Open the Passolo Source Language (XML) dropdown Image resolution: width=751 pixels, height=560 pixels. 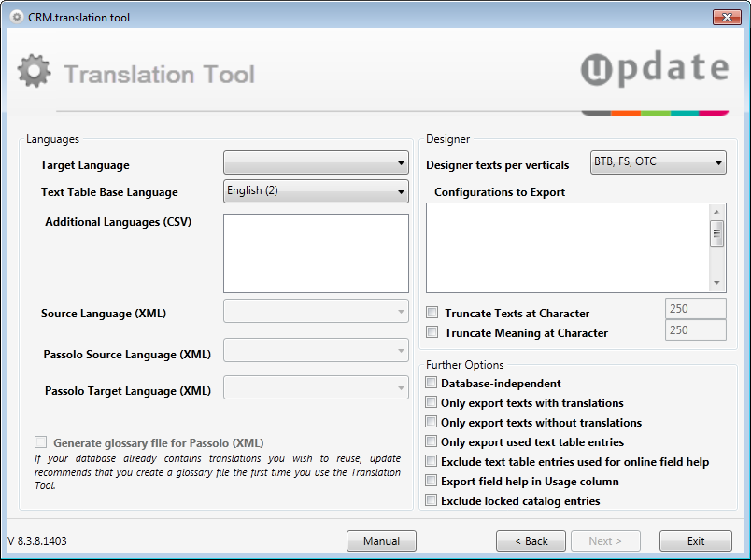point(316,350)
